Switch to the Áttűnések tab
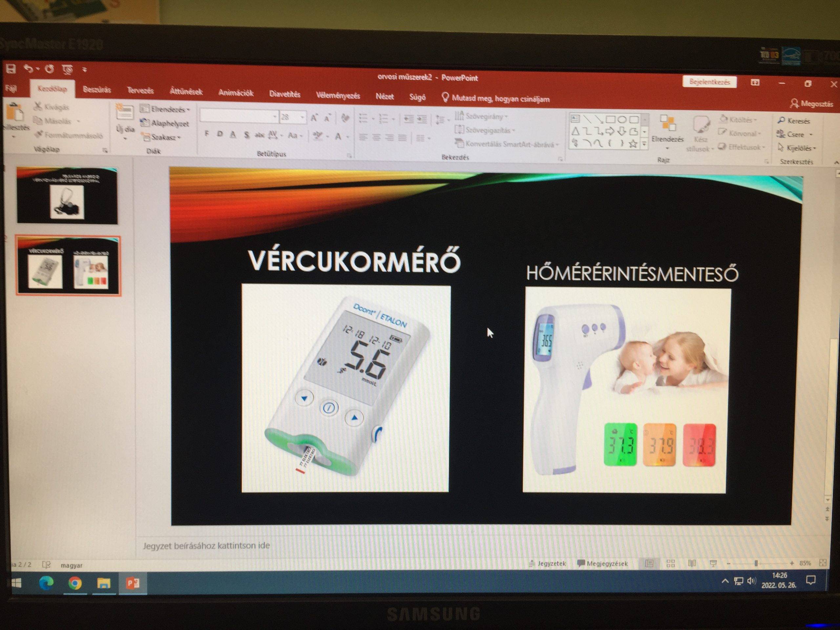Viewport: 840px width, 630px height. (x=186, y=92)
